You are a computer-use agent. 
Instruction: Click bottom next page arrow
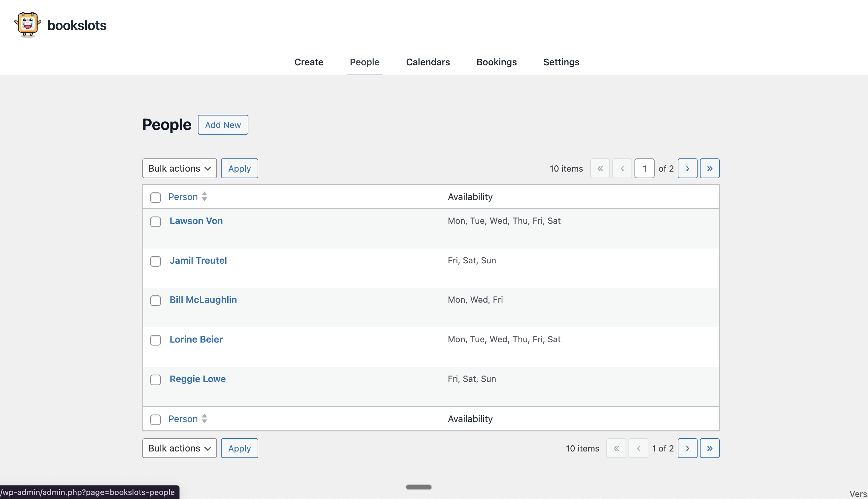(687, 448)
